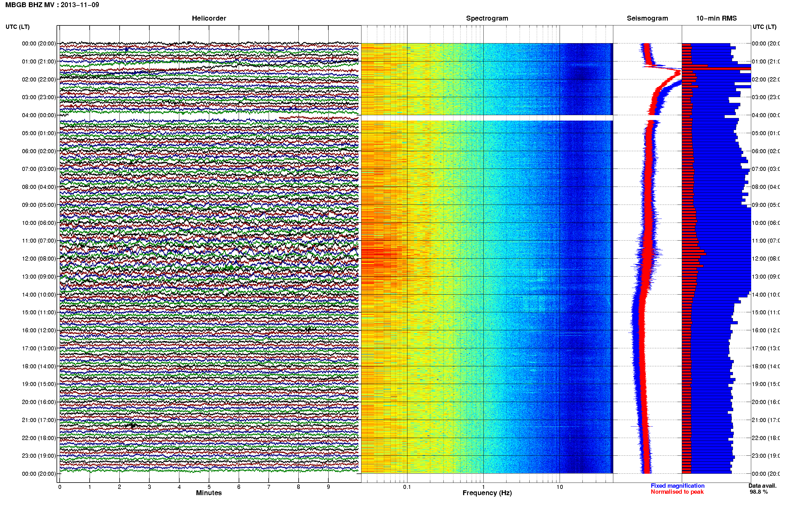Click the white data gap in spectrogram
The image size is (812, 508).
click(487, 118)
